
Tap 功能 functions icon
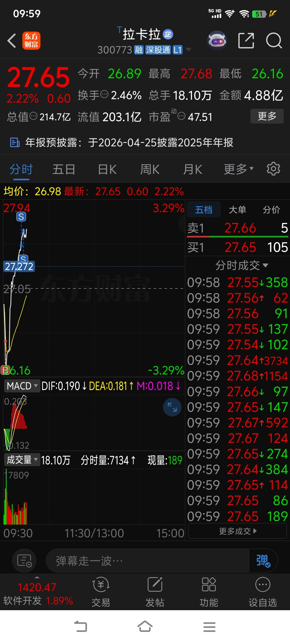coord(209,592)
